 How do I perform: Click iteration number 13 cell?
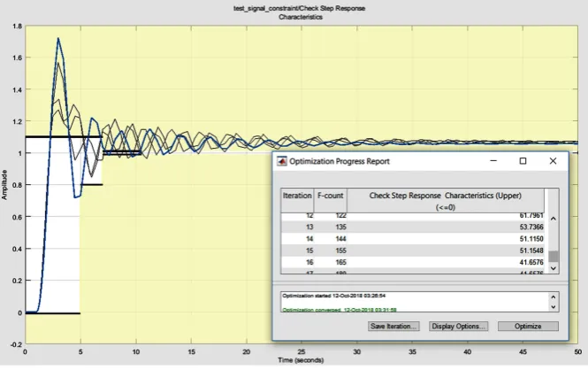coord(309,227)
